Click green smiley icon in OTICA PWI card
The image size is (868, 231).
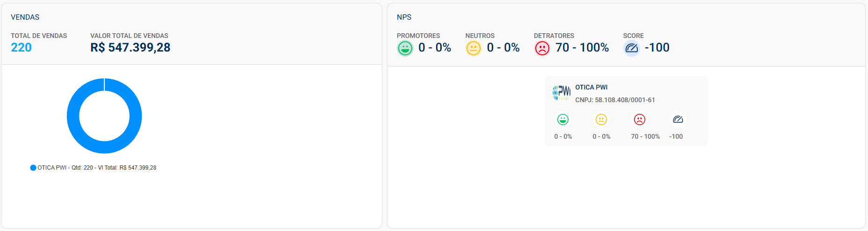point(563,119)
